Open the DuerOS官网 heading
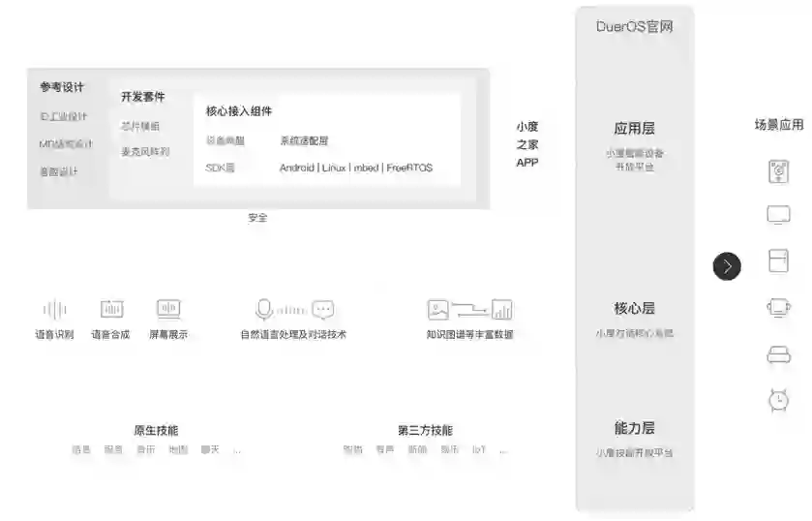This screenshot has width=812, height=521. click(x=634, y=26)
